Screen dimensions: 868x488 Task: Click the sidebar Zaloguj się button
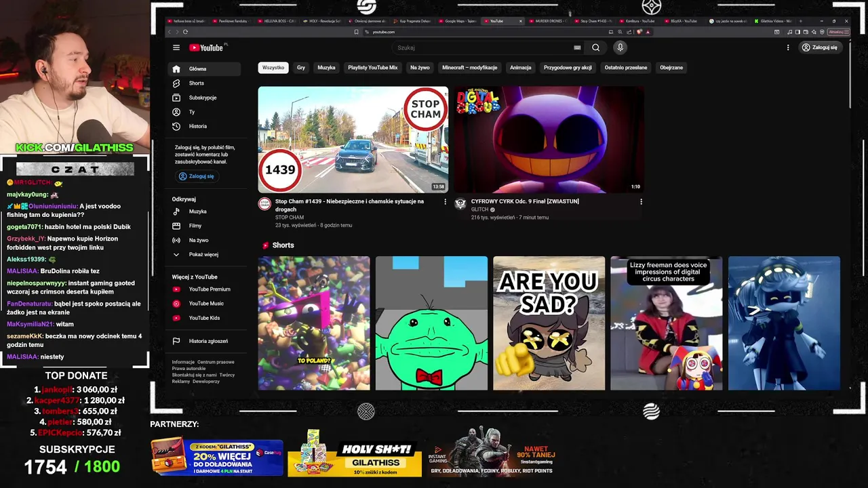197,176
